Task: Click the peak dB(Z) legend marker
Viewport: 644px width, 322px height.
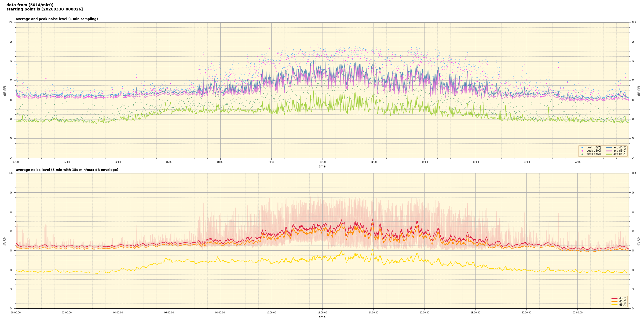Action: tap(582, 148)
